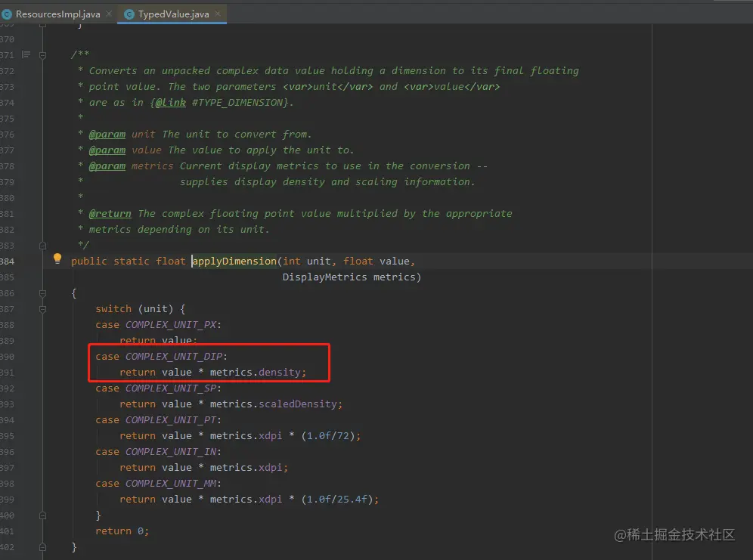
Task: Collapse the switch end fold at line 400
Action: (x=43, y=515)
